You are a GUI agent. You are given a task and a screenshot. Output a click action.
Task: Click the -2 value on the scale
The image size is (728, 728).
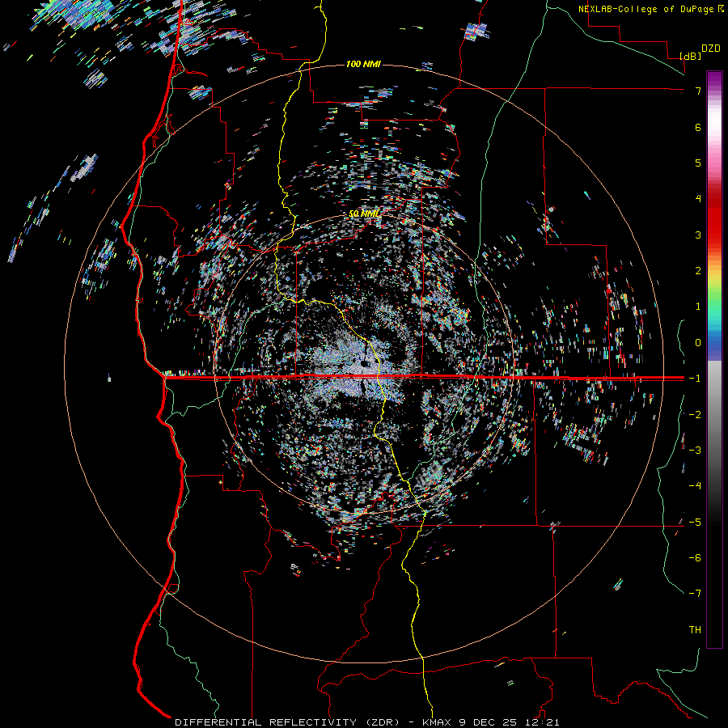tap(695, 415)
